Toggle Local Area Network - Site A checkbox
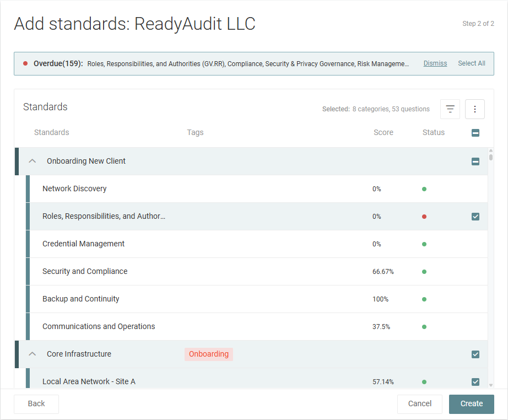The height and width of the screenshot is (420, 508). 475,382
